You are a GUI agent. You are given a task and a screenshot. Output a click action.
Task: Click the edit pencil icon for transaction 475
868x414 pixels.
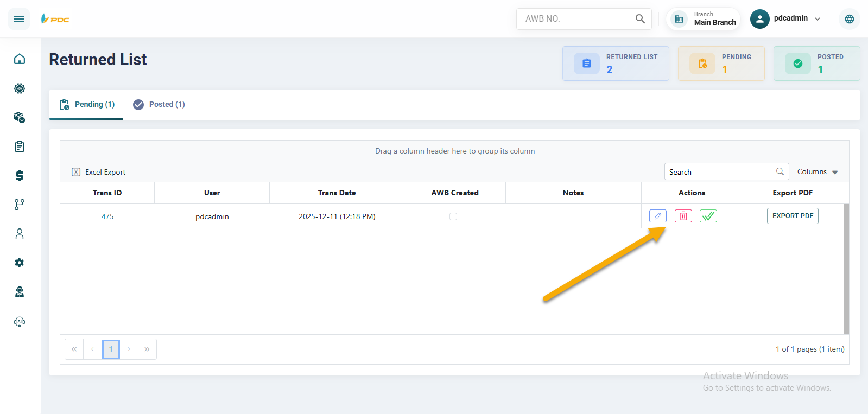(657, 216)
